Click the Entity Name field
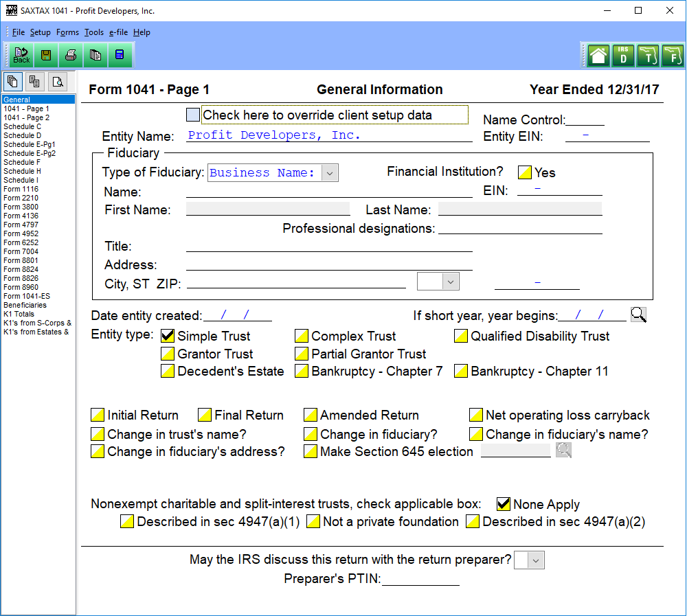 [329, 135]
